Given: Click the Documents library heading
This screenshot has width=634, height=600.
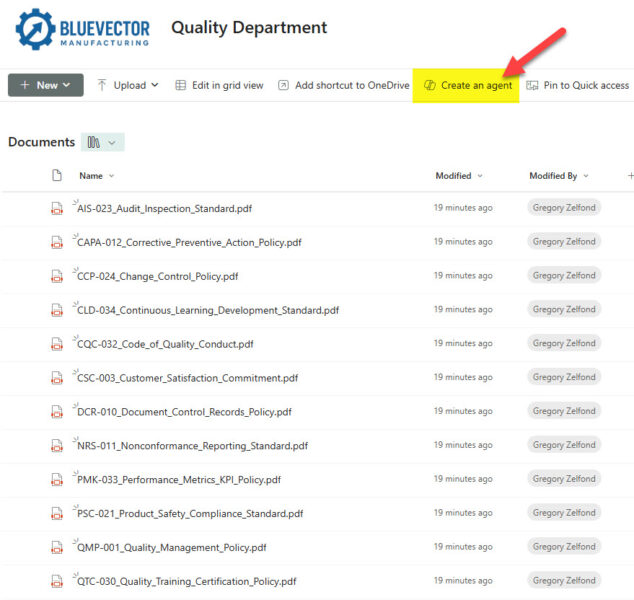Looking at the screenshot, I should pos(42,142).
